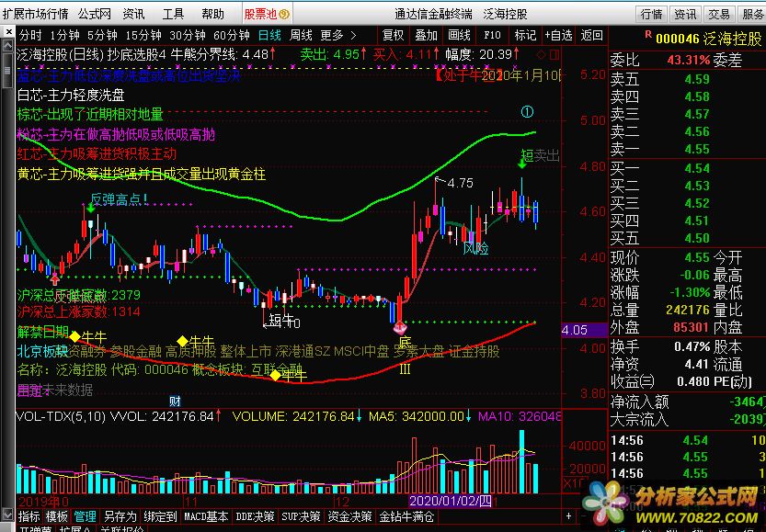The width and height of the screenshot is (766, 532).
Task: Click the first yellow diamond 牛牛 marker
Action: pyautogui.click(x=74, y=337)
